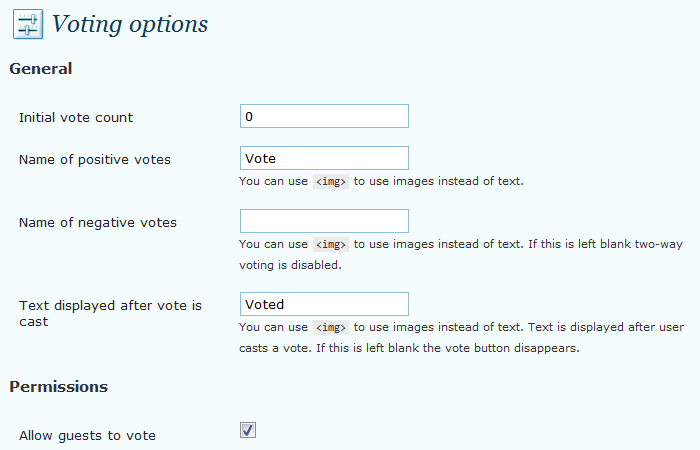
Task: Click img tag under Voted text field
Action: click(x=331, y=327)
